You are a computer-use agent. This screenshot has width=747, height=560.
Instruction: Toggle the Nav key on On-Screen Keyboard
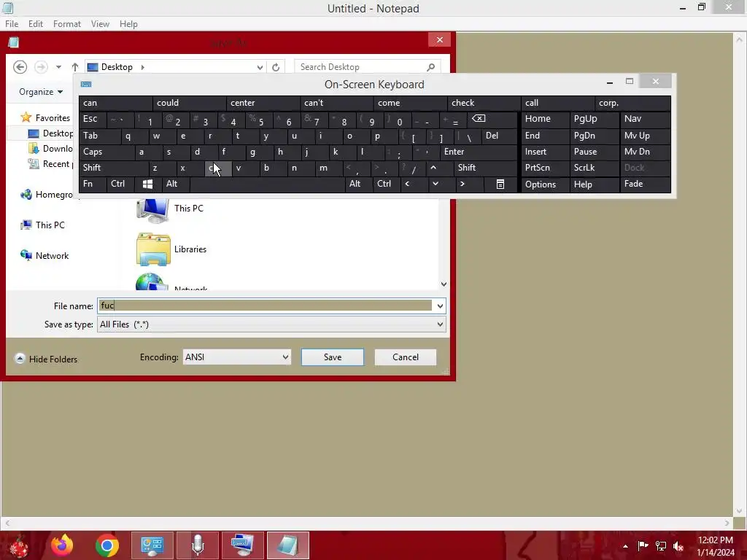pos(645,119)
